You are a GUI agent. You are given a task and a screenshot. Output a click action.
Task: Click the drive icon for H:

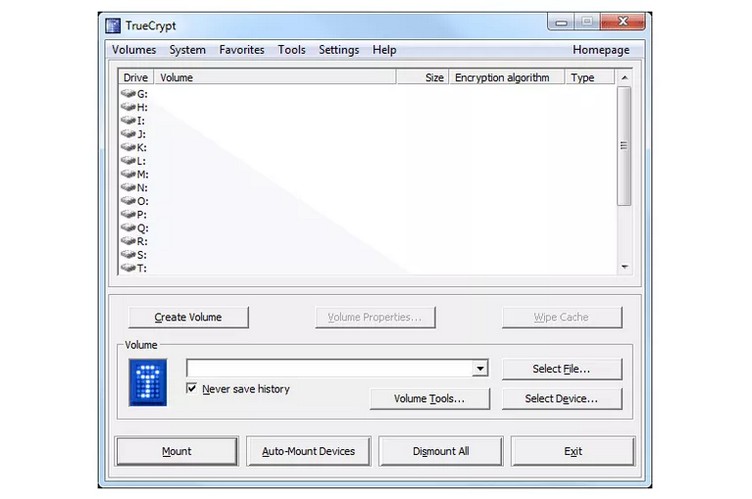(128, 107)
